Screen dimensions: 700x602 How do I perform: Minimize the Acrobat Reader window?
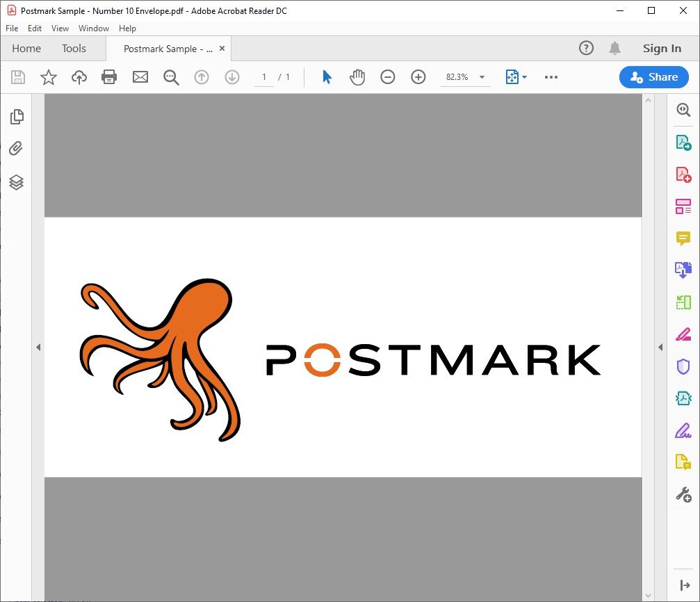619,10
